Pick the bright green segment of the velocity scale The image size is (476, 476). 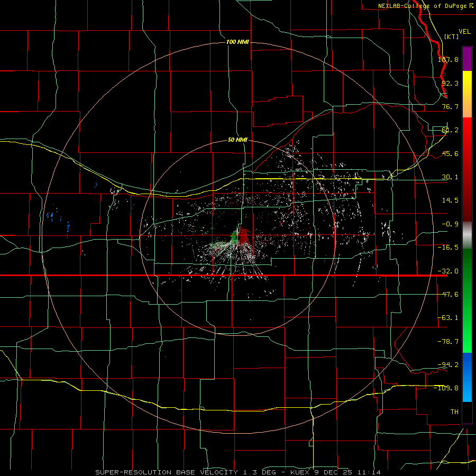pyautogui.click(x=467, y=340)
